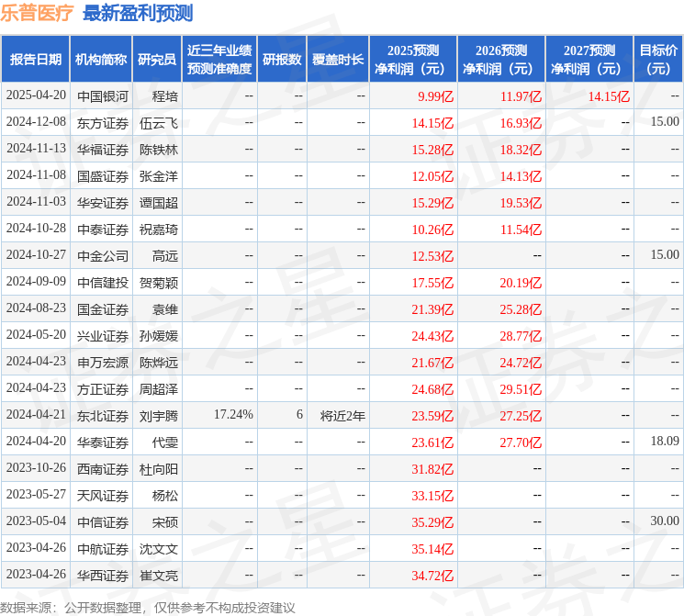Image resolution: width=684 pixels, height=616 pixels.
Task: Select the 16.93亿 forecast value
Action: [521, 123]
